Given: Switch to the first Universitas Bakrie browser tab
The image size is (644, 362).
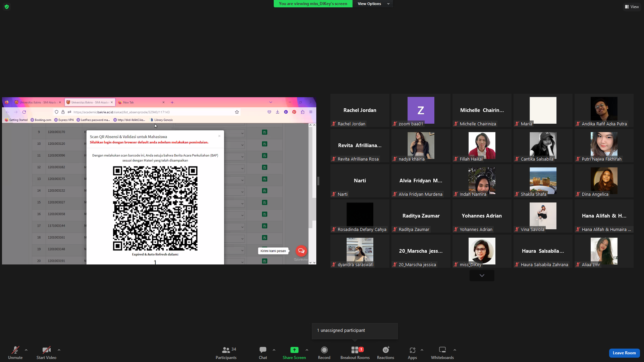Looking at the screenshot, I should [x=38, y=102].
